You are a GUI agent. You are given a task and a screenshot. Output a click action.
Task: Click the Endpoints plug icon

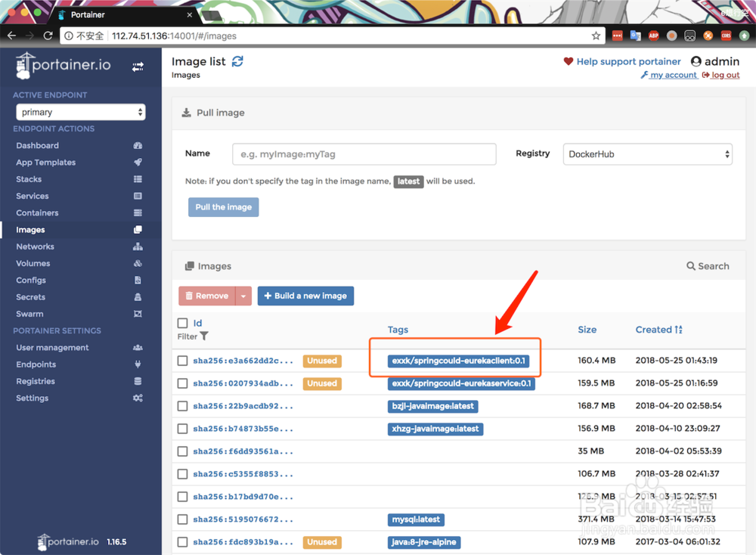138,364
